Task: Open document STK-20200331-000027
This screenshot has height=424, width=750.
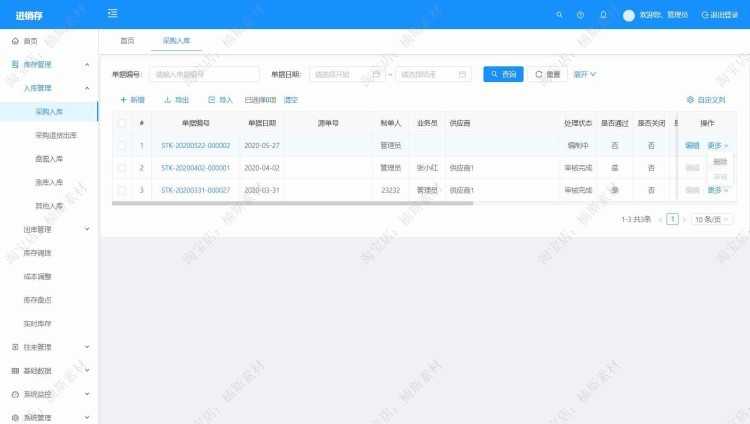Action: pos(196,190)
